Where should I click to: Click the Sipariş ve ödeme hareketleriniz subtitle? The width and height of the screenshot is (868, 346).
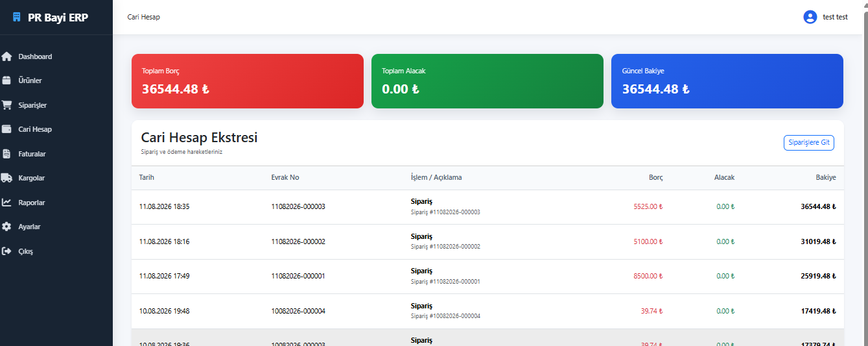pos(182,152)
